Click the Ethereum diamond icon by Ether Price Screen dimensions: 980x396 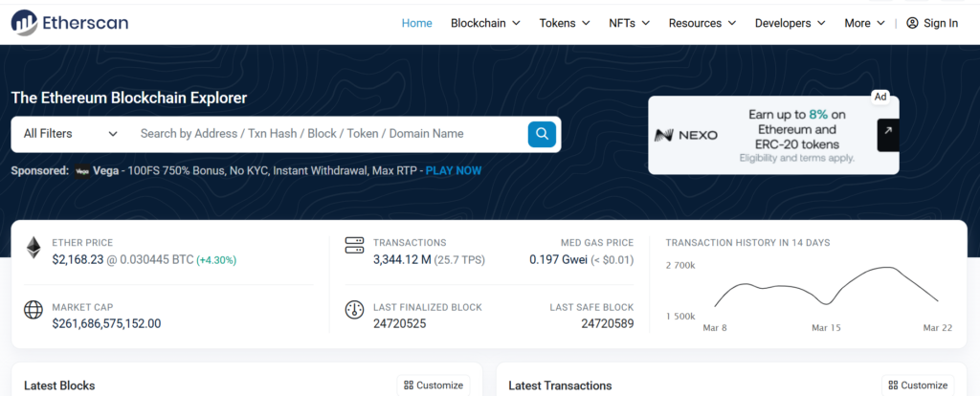[33, 248]
